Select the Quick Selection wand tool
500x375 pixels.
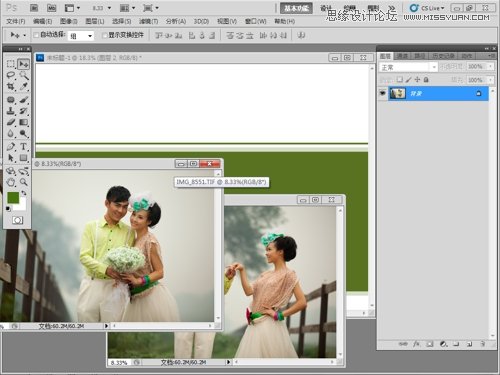pos(23,75)
